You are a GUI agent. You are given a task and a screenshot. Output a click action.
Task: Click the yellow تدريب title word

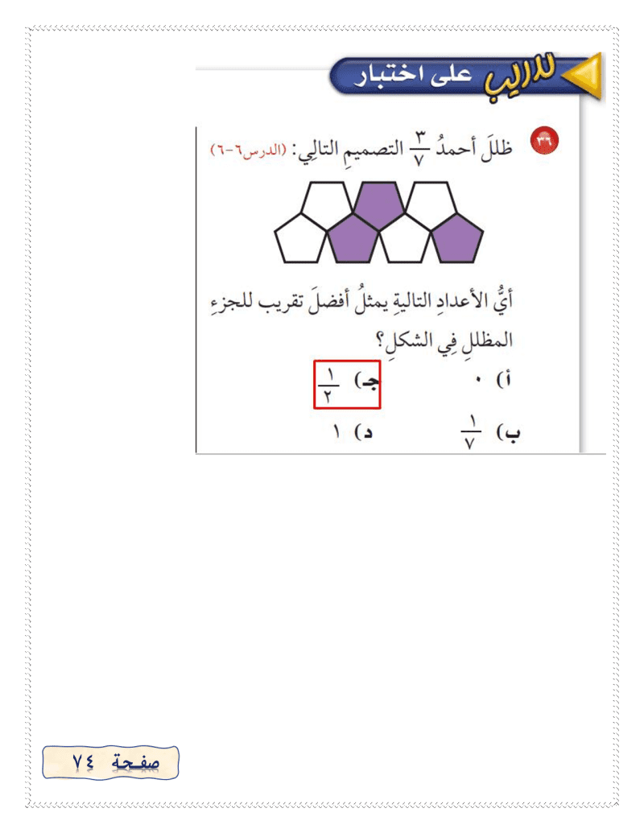coord(518,78)
